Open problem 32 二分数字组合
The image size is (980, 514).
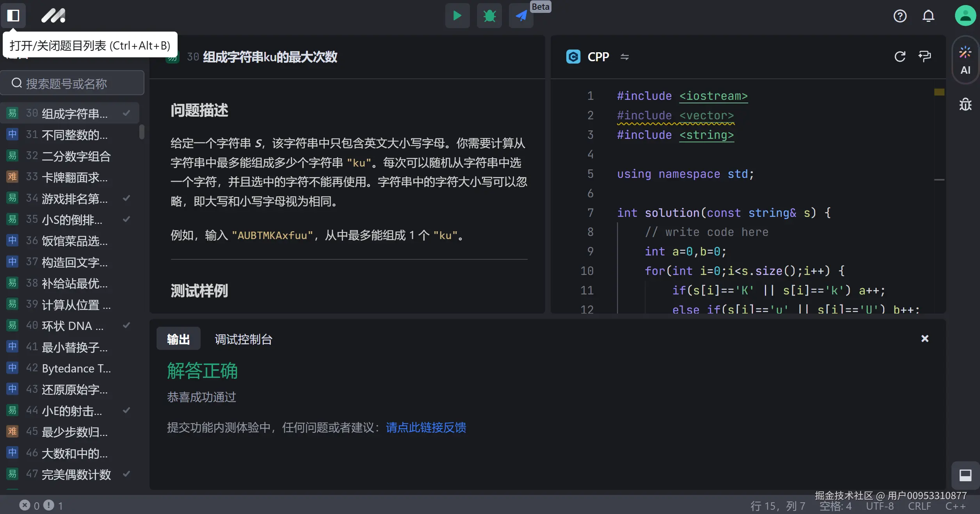click(69, 156)
